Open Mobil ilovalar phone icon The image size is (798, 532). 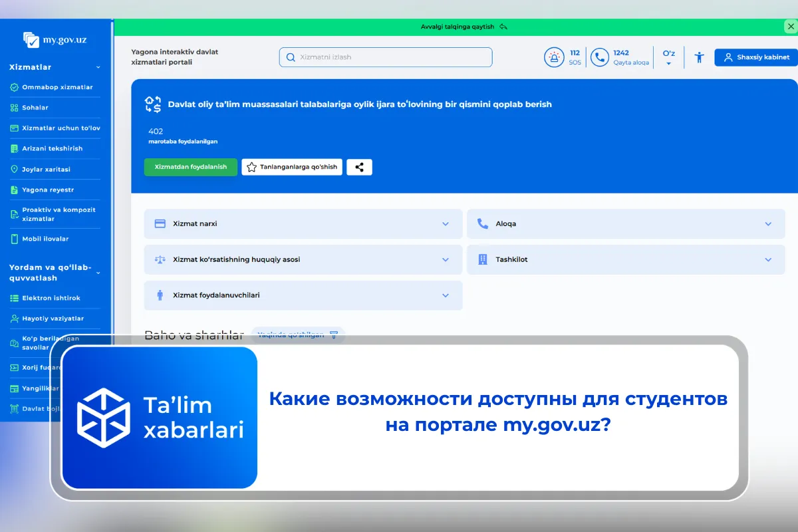[x=15, y=239]
